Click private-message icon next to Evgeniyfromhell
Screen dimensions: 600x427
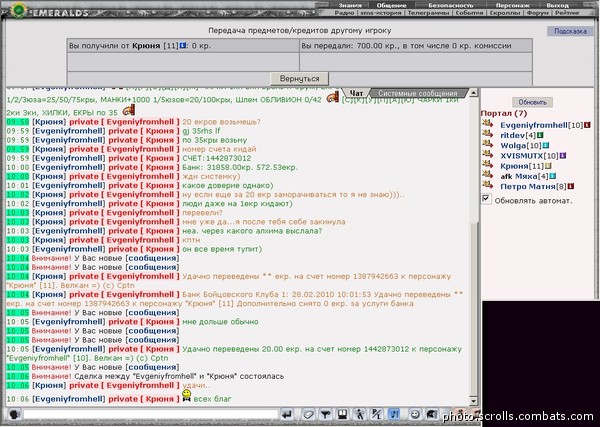(488, 124)
